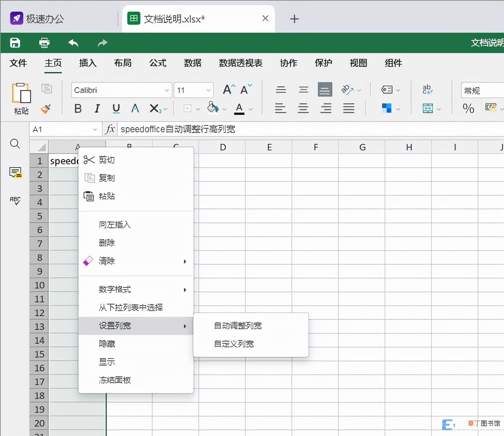Click the formula bar text field
Screen dimensions: 504x436
point(311,129)
